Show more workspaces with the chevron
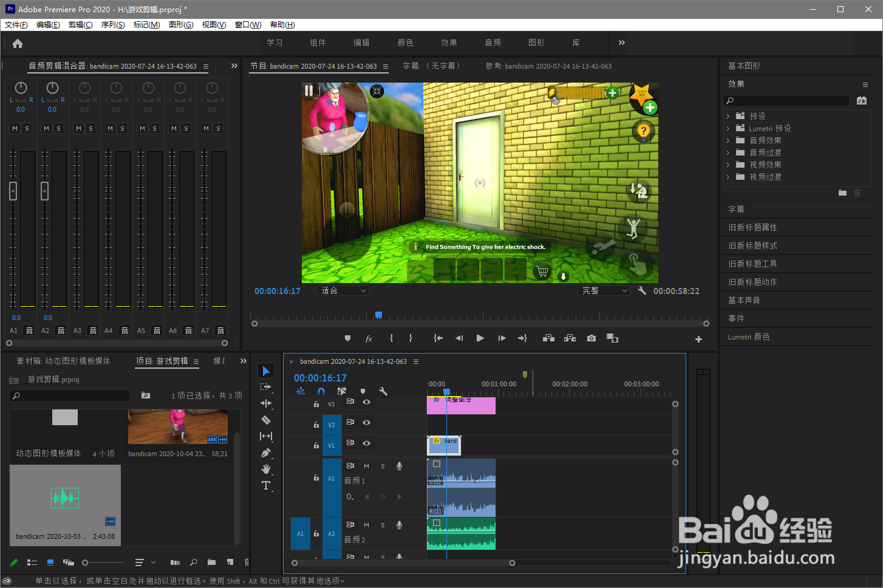Viewport: 883px width, 588px height. tap(622, 43)
